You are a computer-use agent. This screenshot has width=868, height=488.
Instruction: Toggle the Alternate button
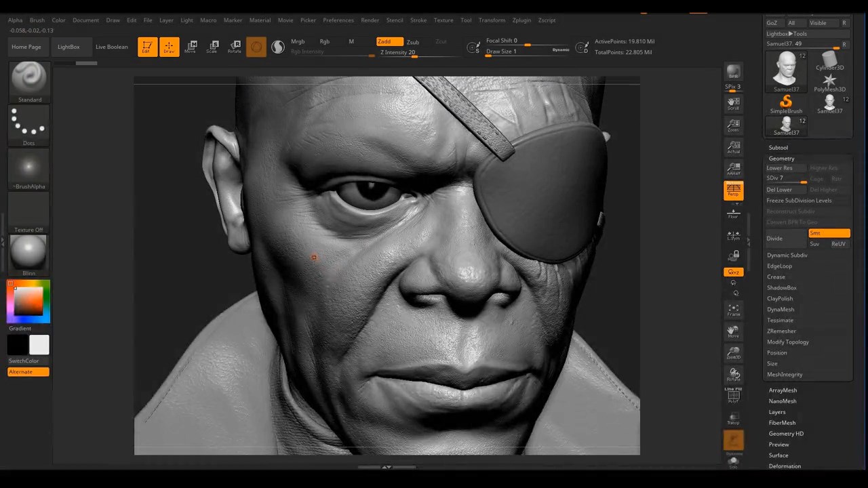click(28, 371)
